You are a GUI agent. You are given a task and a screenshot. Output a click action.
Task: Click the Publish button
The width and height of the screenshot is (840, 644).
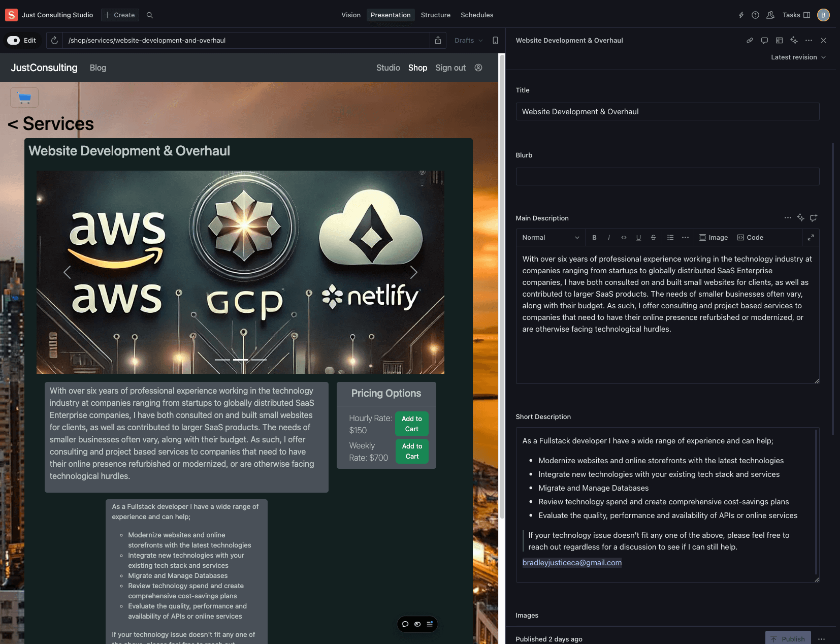coord(788,638)
